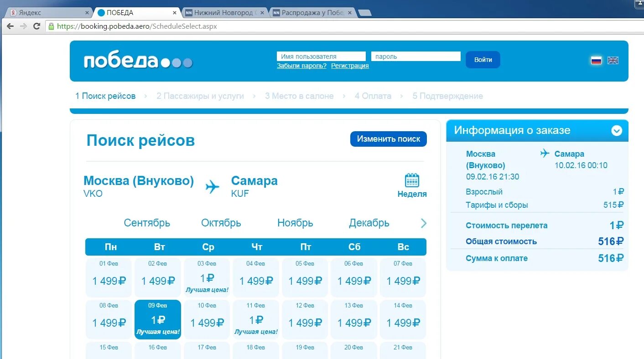Image resolution: width=644 pixels, height=359 pixels.
Task: Select 08 Фев fare cell
Action: click(x=109, y=319)
